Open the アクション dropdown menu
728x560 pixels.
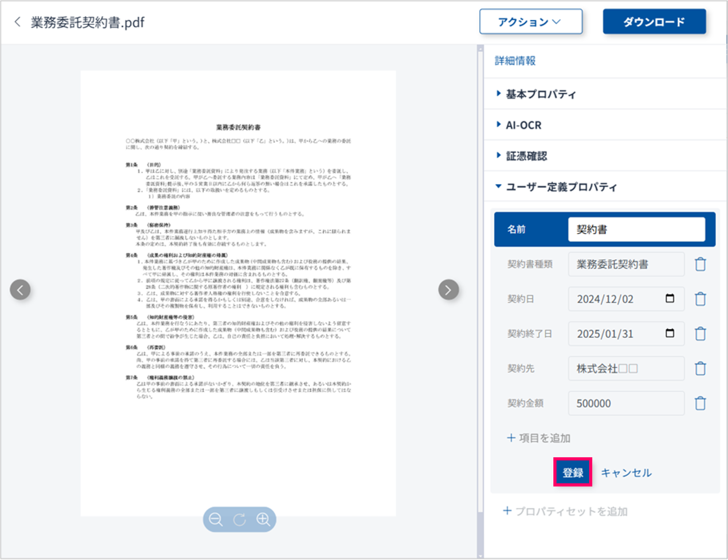(531, 22)
